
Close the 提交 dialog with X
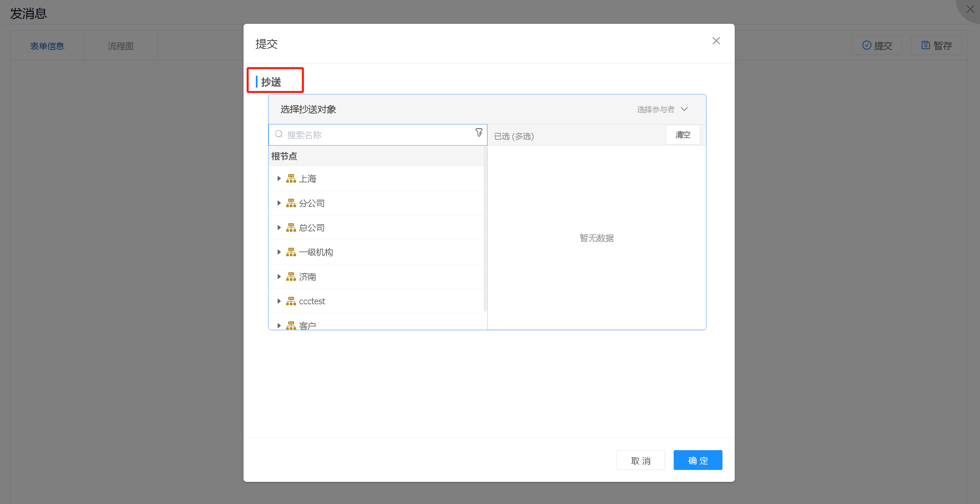[x=716, y=41]
